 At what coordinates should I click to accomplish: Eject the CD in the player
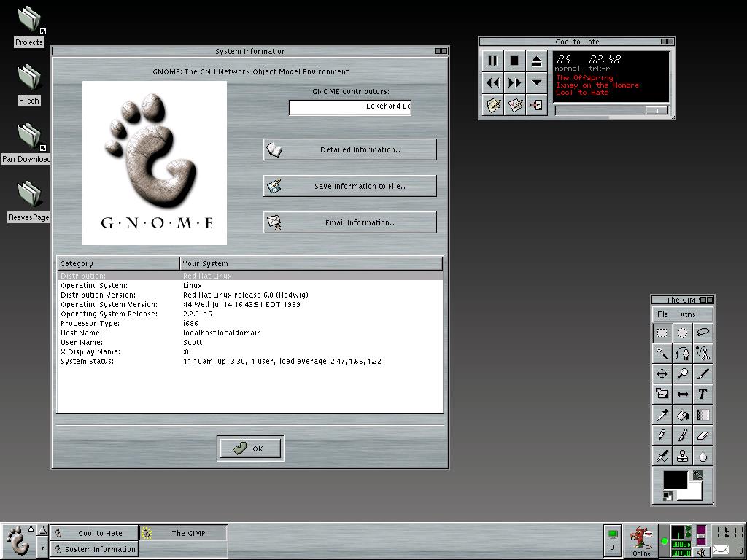coord(536,61)
